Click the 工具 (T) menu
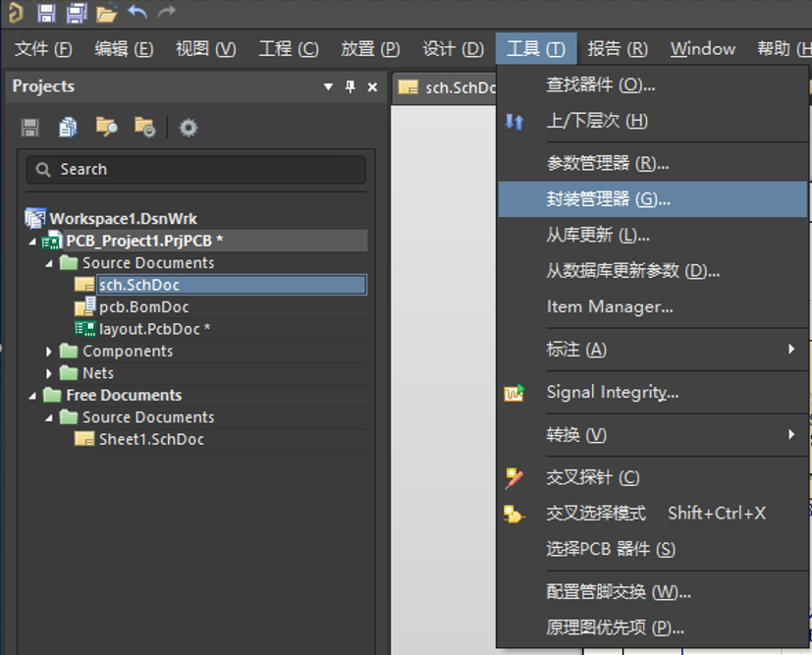Image resolution: width=812 pixels, height=655 pixels. coord(536,49)
